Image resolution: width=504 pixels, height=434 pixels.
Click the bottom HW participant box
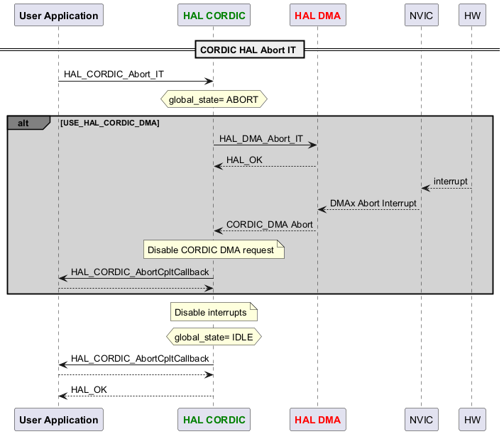pos(472,420)
